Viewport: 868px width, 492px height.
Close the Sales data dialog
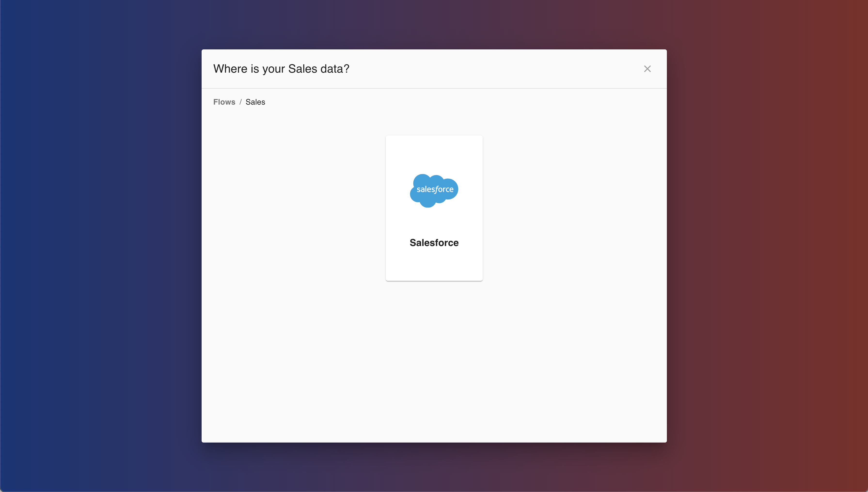click(647, 69)
